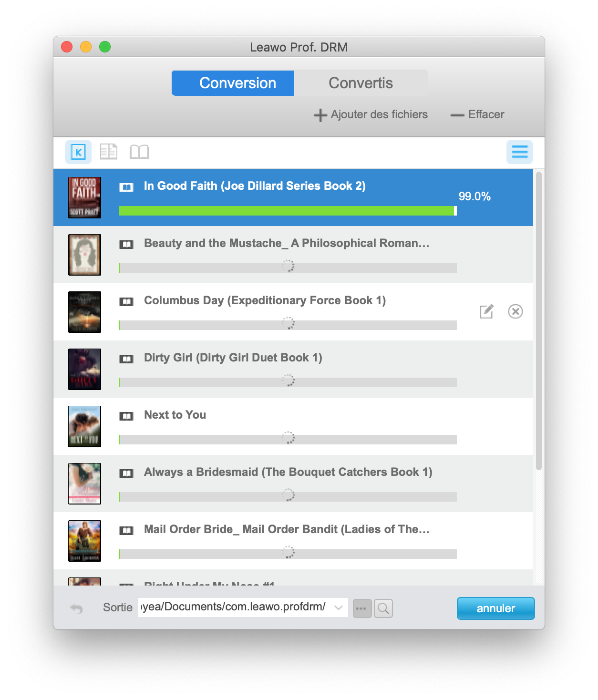The width and height of the screenshot is (598, 700).
Task: Click format icon beside In Good Faith
Action: click(126, 187)
